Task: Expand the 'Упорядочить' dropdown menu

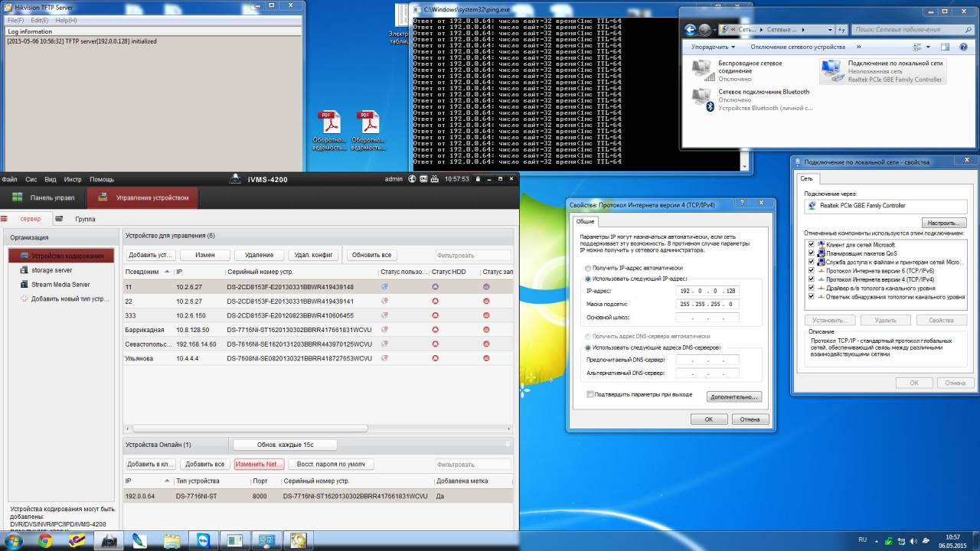Action: pos(712,47)
